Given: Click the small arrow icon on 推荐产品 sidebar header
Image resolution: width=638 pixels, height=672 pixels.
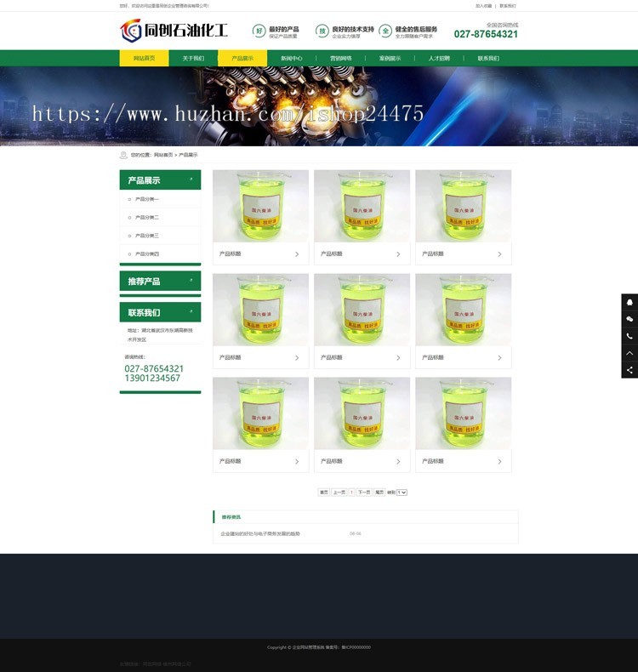Looking at the screenshot, I should point(191,281).
